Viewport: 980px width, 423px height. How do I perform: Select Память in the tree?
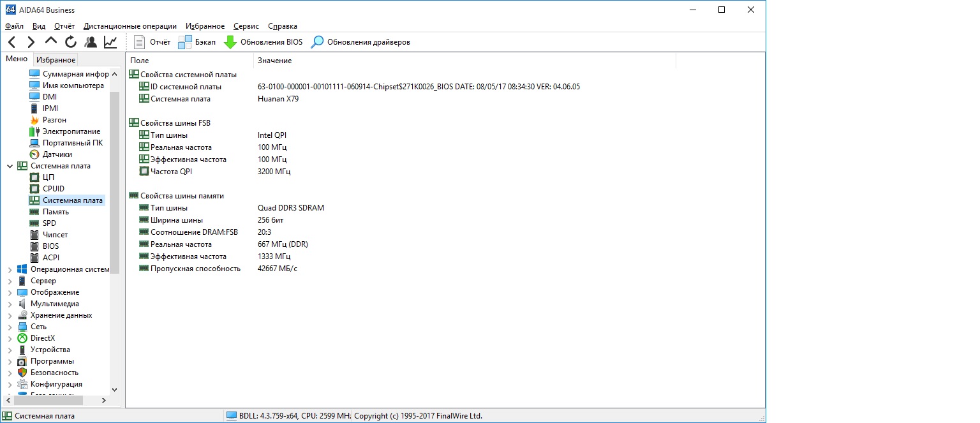[50, 212]
